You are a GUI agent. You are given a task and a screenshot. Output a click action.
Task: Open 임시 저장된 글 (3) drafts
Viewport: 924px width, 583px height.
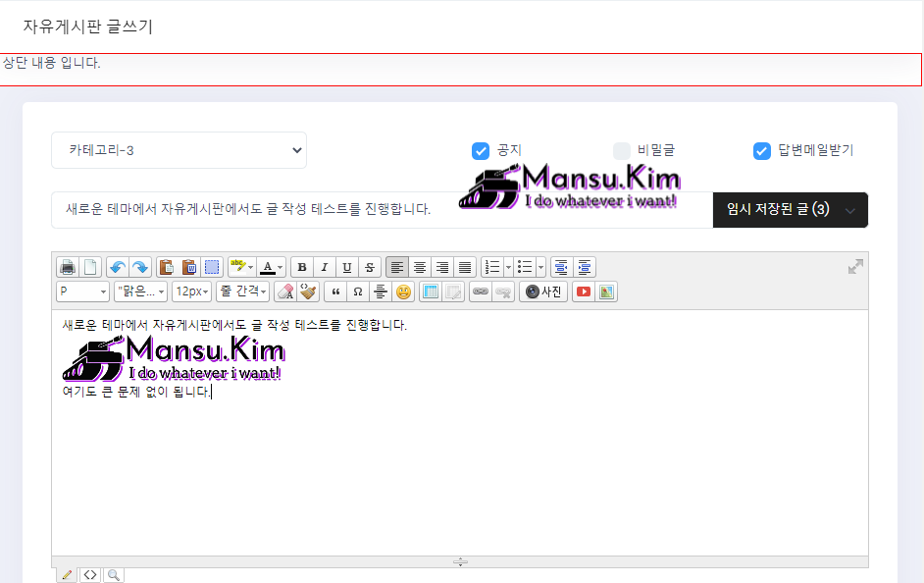click(x=790, y=210)
